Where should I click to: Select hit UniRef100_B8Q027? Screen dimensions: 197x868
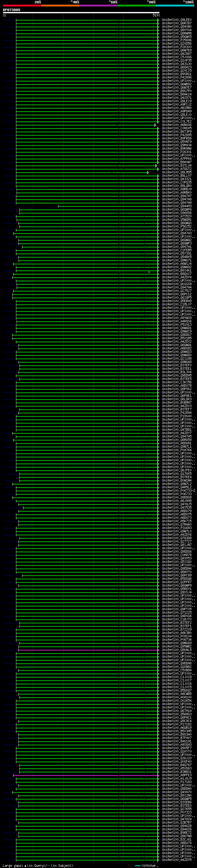tap(177, 274)
